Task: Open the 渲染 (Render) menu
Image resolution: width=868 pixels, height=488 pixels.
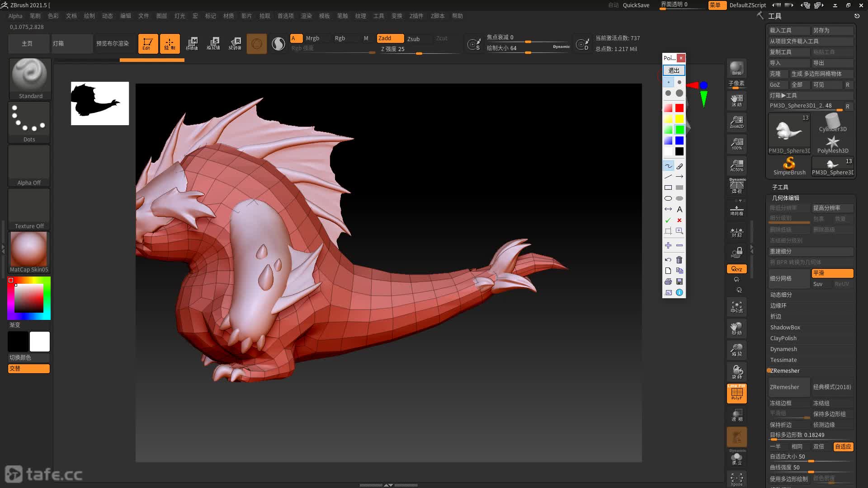Action: pos(307,16)
